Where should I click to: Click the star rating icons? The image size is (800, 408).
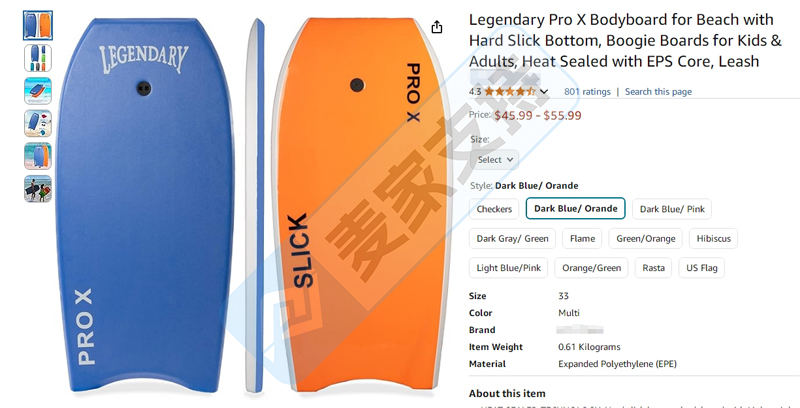click(x=510, y=92)
